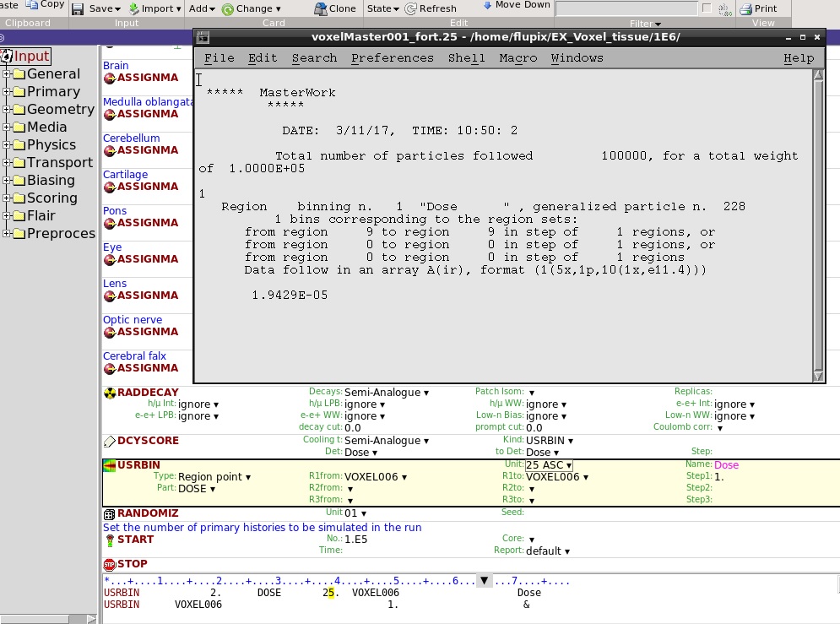This screenshot has height=624, width=840.
Task: Select the Cartilage ASSIGNMA card icon
Action: tap(110, 187)
